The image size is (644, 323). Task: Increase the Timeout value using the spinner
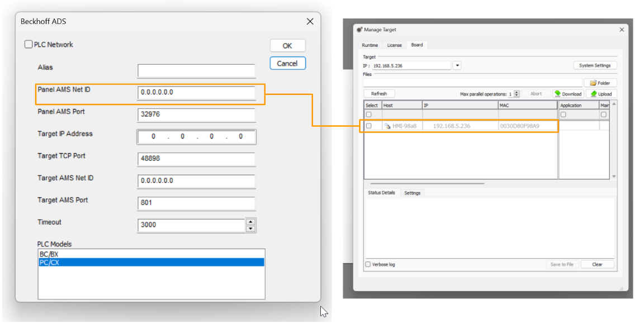pos(251,222)
